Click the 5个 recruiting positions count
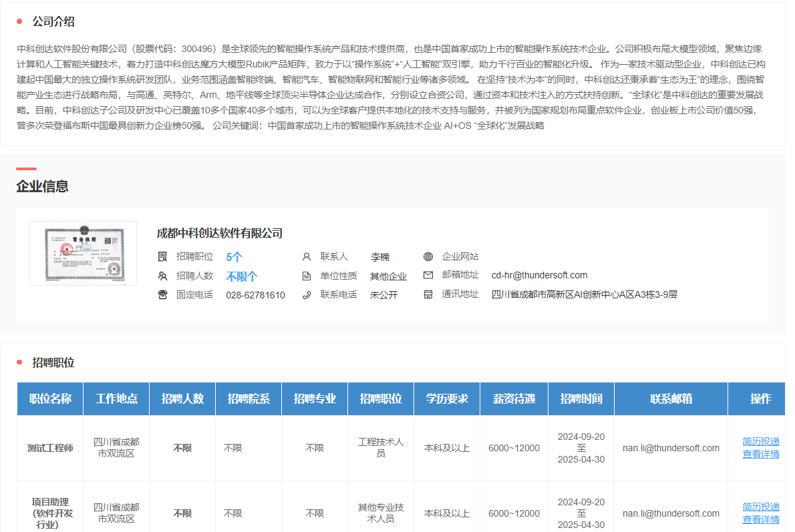Screen dimensions: 795x532 pyautogui.click(x=234, y=258)
